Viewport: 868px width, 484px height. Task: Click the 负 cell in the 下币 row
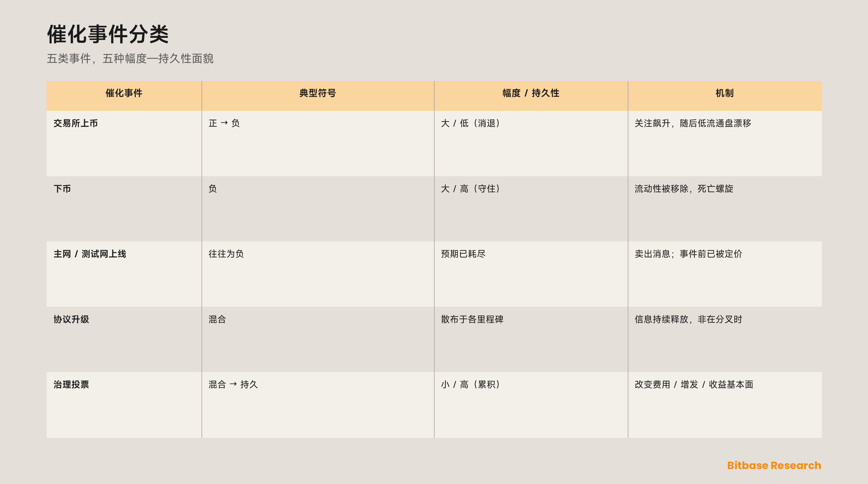tap(213, 189)
